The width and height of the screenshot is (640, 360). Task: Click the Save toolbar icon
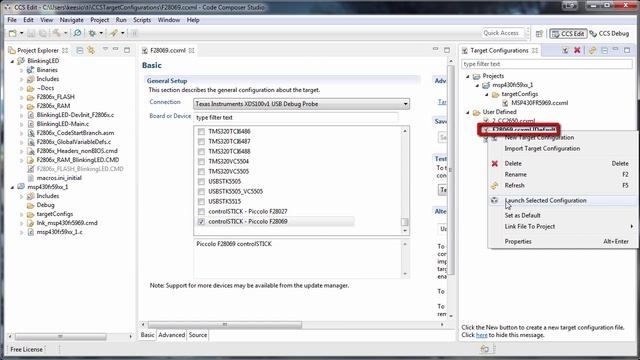[x=31, y=33]
